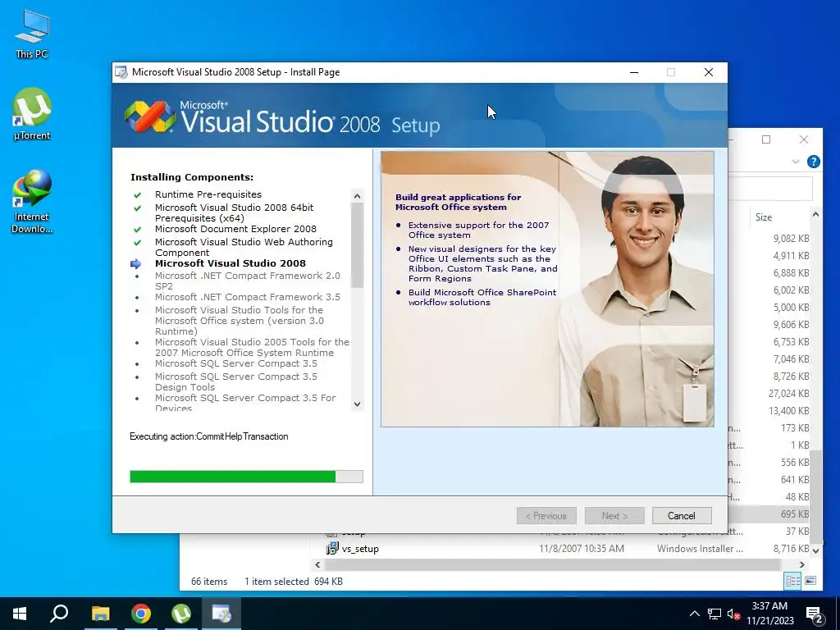
Task: Open the Windows Start menu
Action: [20, 614]
